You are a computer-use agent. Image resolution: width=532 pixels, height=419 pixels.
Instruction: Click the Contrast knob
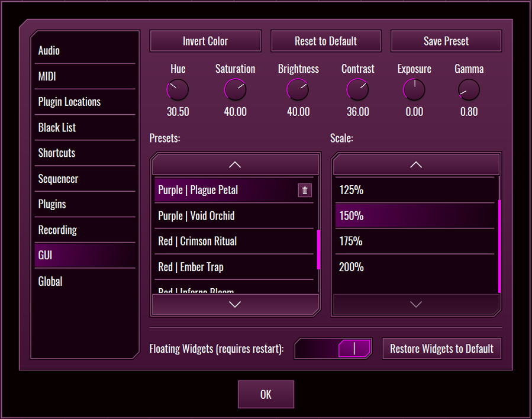tap(357, 90)
